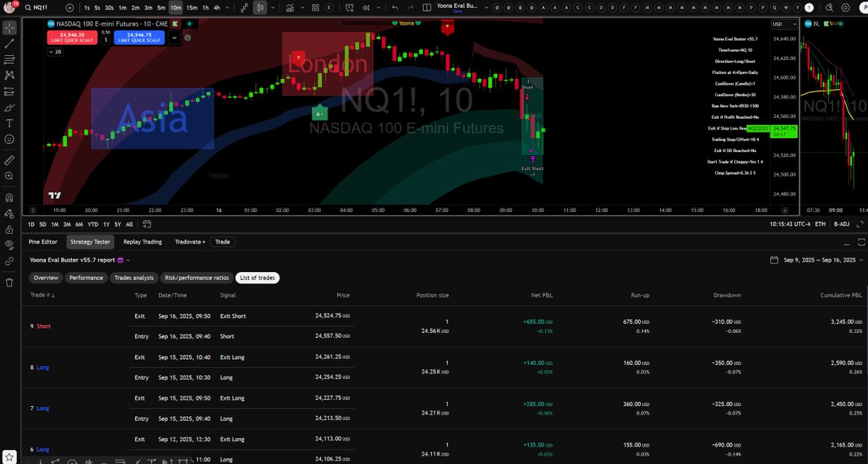Switch to the Strategy Tester tab
The width and height of the screenshot is (868, 464).
click(x=90, y=242)
